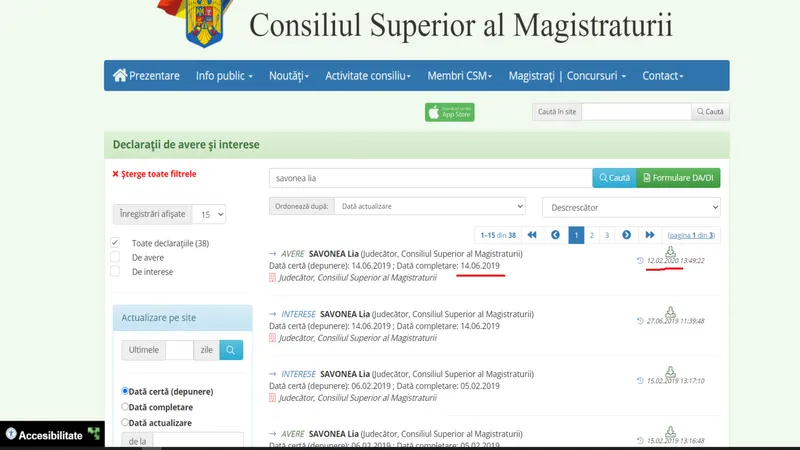Click the red X on Șterge toate filtrele
The image size is (800, 450).
point(115,174)
